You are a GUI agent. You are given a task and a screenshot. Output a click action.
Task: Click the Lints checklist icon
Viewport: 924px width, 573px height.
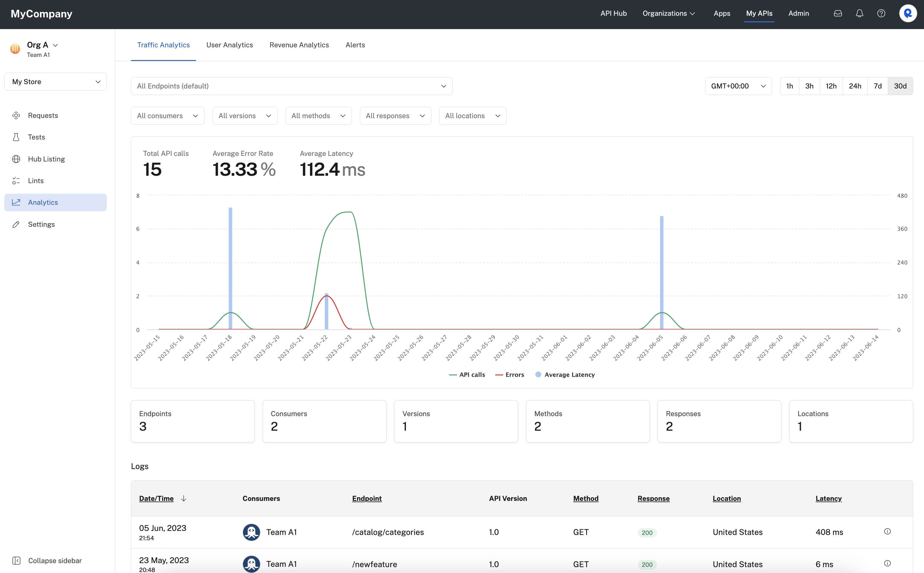tap(16, 181)
